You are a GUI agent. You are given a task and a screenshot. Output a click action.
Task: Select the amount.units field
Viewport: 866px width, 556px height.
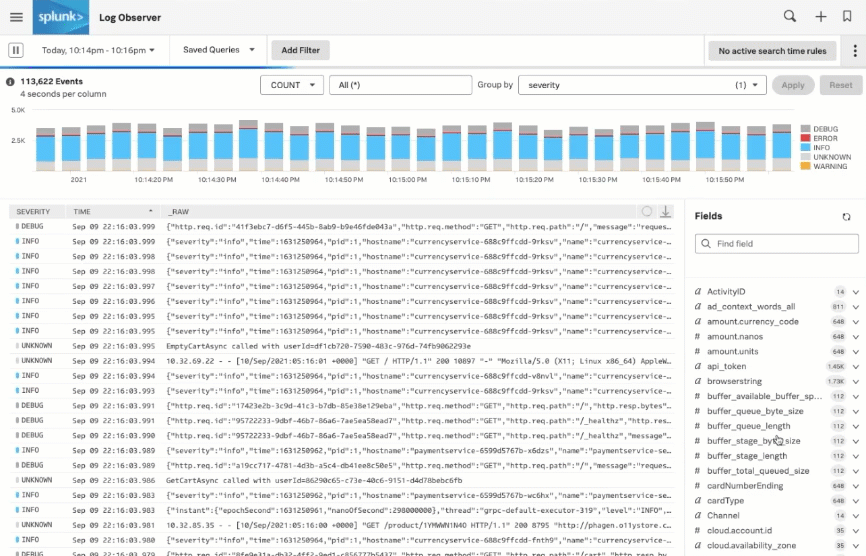[x=732, y=351]
